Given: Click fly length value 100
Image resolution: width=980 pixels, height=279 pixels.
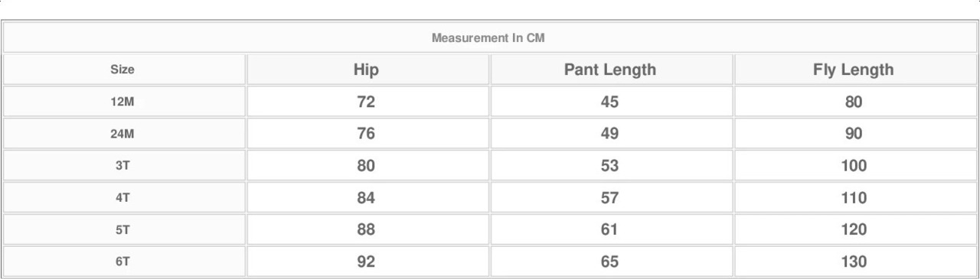Looking at the screenshot, I should [x=854, y=167].
